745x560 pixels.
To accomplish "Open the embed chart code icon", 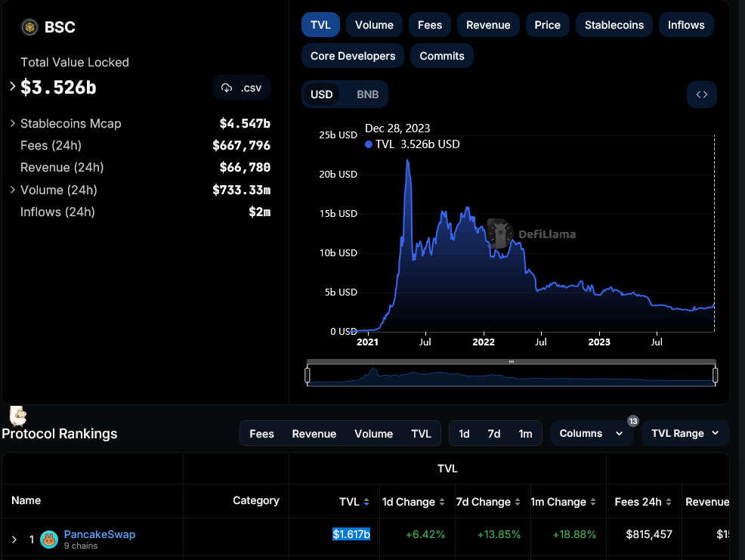I will 701,94.
